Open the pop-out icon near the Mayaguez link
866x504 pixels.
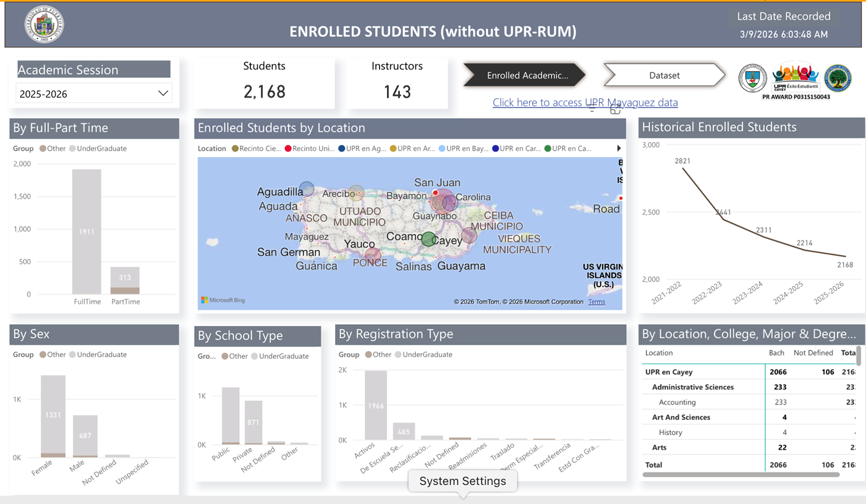[615, 109]
